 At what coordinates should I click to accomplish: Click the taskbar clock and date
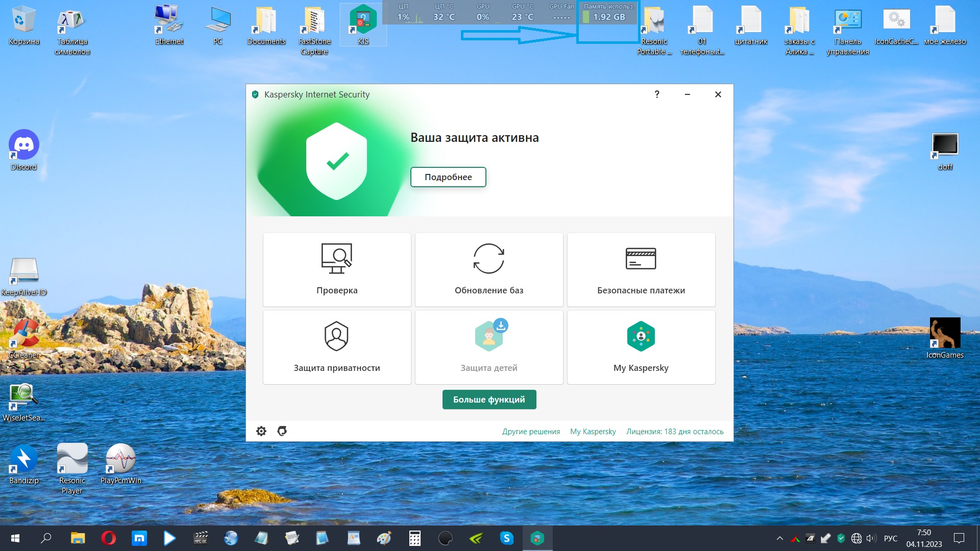click(924, 538)
